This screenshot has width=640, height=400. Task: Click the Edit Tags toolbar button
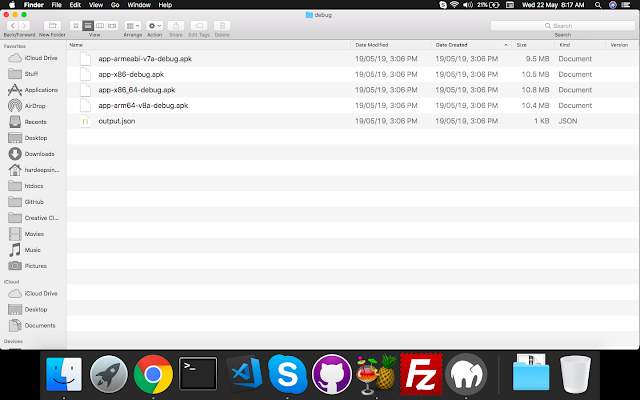(199, 26)
